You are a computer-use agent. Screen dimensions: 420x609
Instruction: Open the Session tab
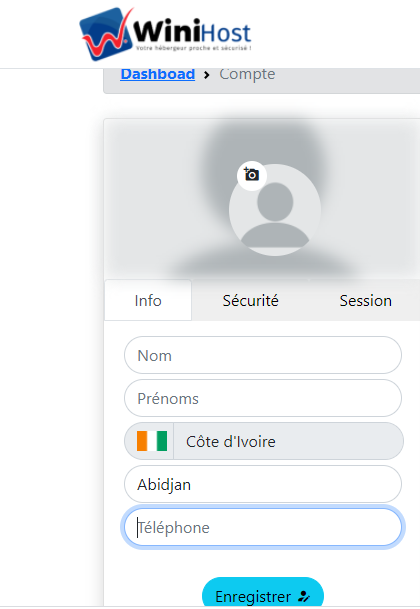pos(366,300)
